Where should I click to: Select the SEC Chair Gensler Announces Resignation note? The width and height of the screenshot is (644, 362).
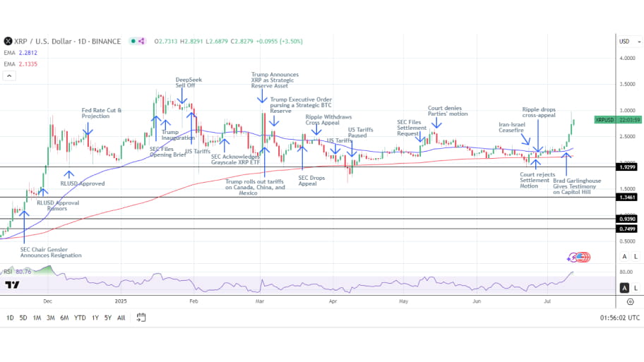(x=51, y=253)
